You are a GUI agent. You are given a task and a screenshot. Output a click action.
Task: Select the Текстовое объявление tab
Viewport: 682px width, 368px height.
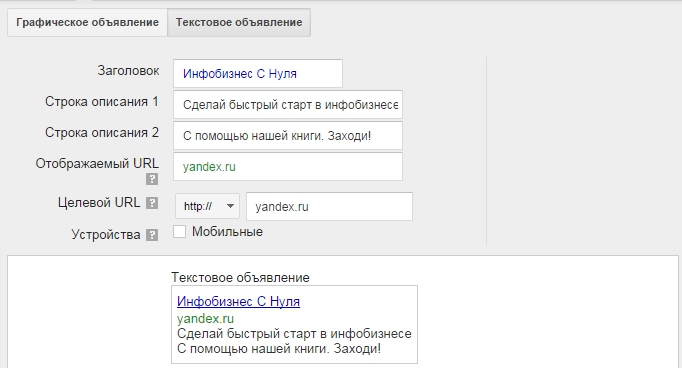click(239, 22)
